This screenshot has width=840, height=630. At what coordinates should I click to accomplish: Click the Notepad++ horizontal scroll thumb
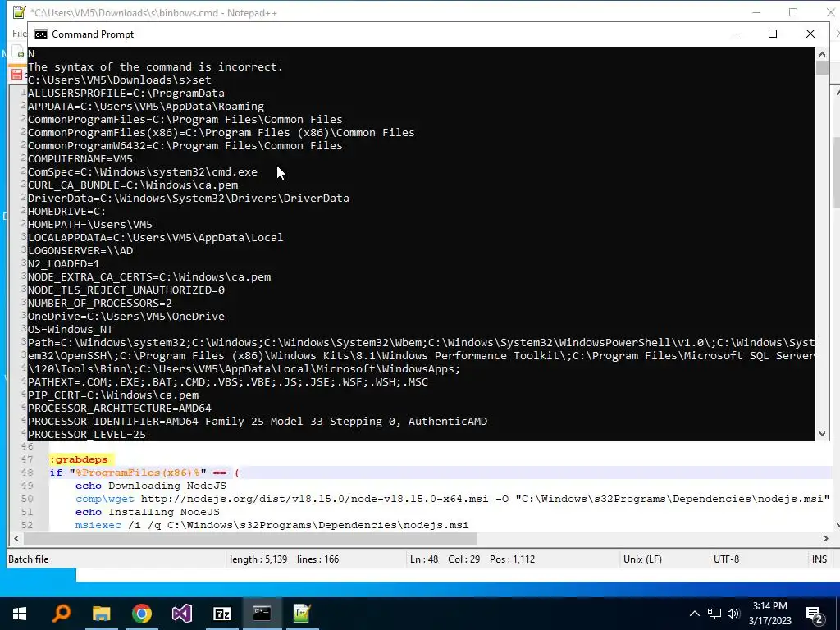coord(250,538)
